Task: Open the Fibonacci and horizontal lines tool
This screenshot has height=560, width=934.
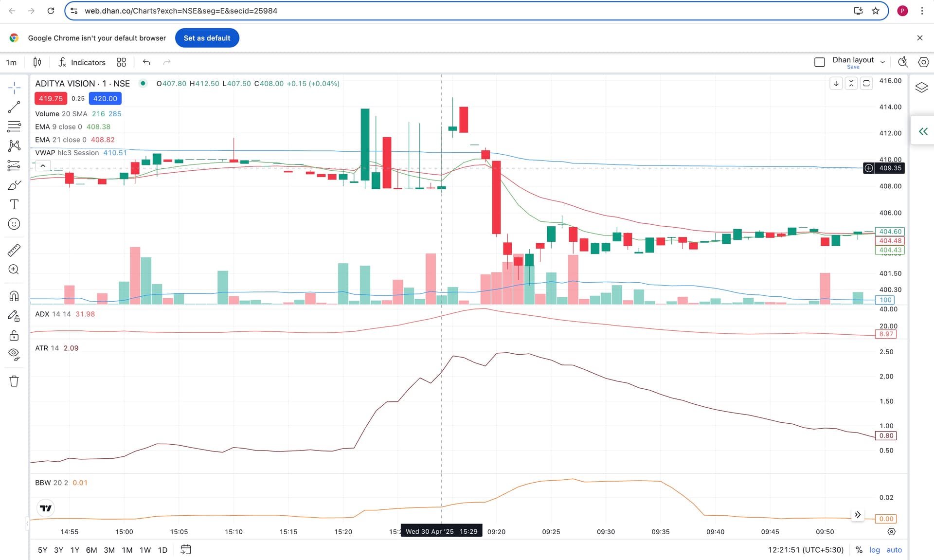Action: 14,126
